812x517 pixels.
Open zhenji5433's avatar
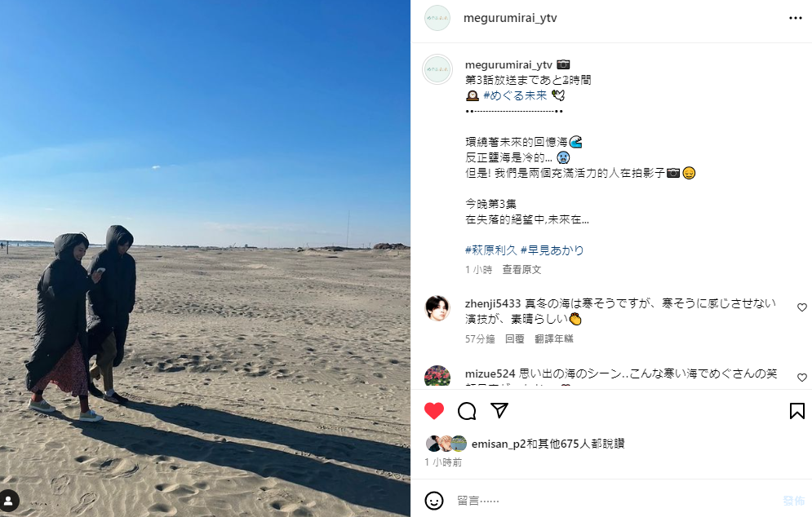(x=437, y=308)
